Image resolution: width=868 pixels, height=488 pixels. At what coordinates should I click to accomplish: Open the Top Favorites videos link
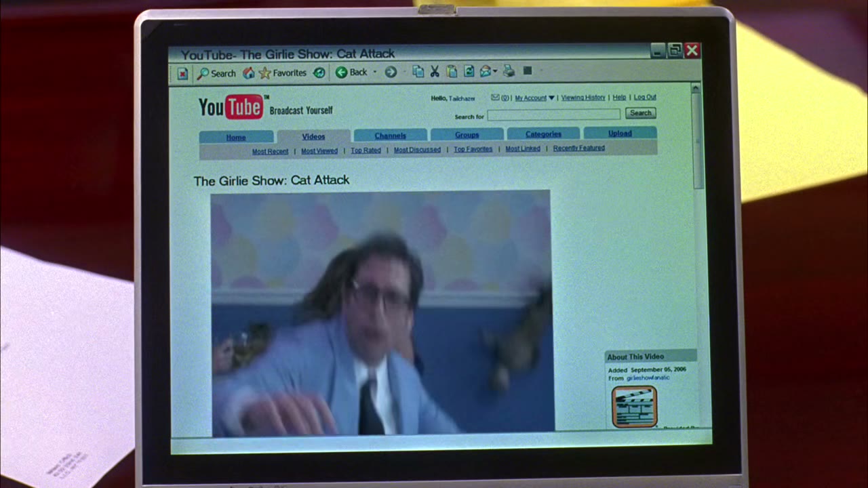point(473,149)
